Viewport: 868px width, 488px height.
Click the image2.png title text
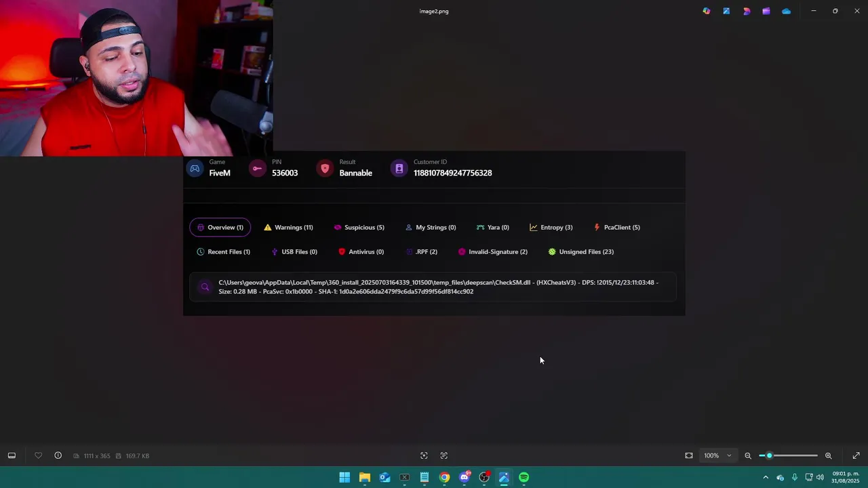(x=434, y=11)
